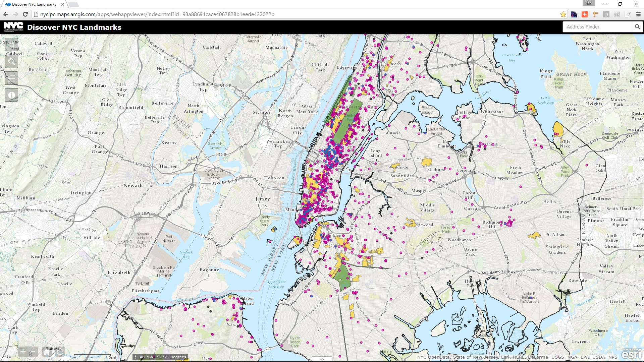Image resolution: width=644 pixels, height=362 pixels.
Task: Go back in the browser
Action: (x=6, y=14)
